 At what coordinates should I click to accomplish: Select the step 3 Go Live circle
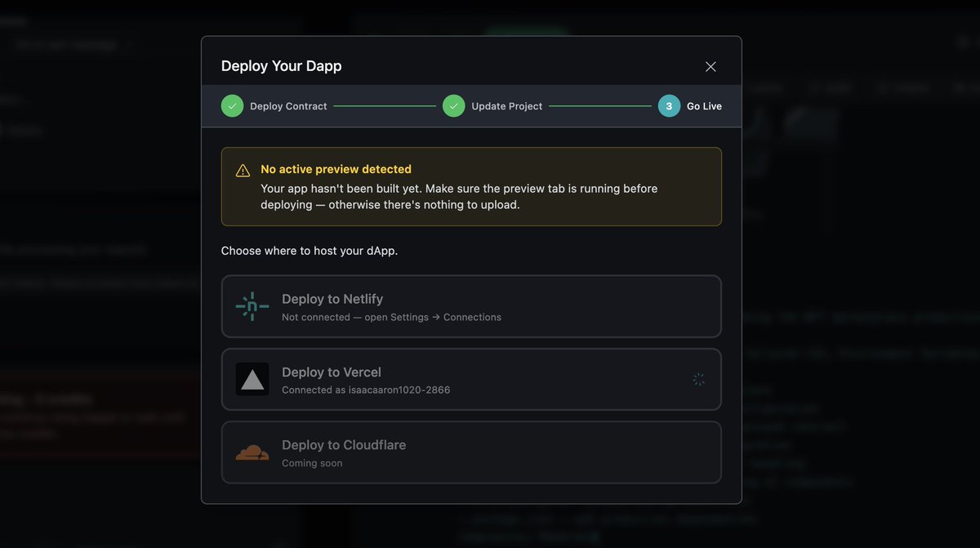pyautogui.click(x=669, y=106)
